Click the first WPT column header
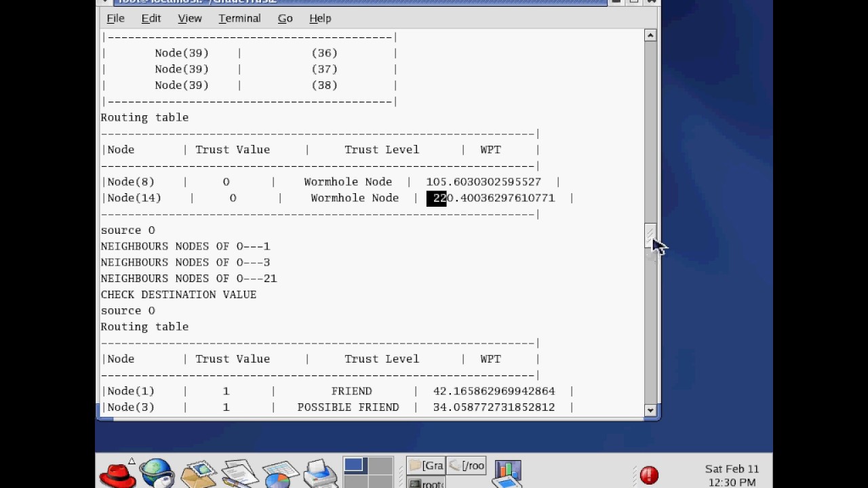Screen dimensions: 868x488 click(x=490, y=150)
